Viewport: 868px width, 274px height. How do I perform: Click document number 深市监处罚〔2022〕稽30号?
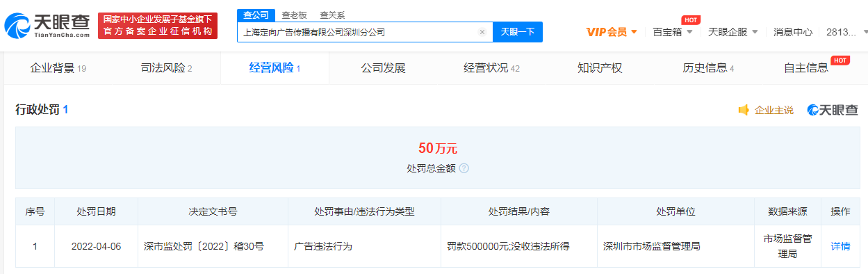point(204,246)
